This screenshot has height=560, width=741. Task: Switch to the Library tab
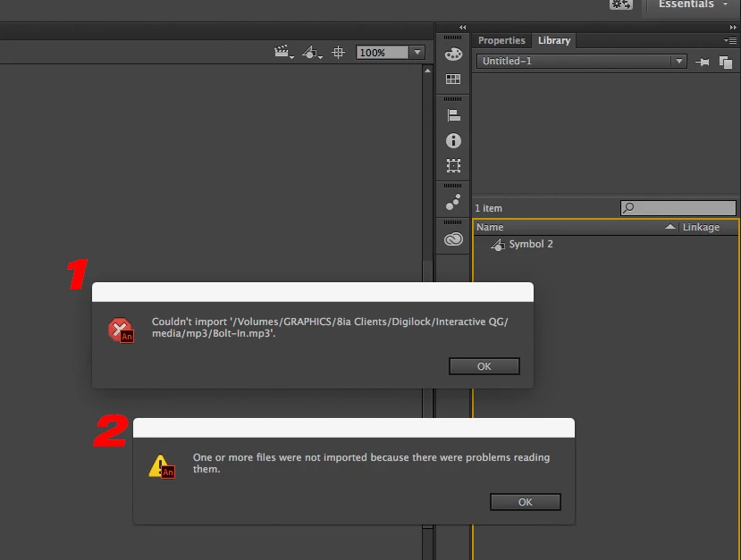pos(554,40)
